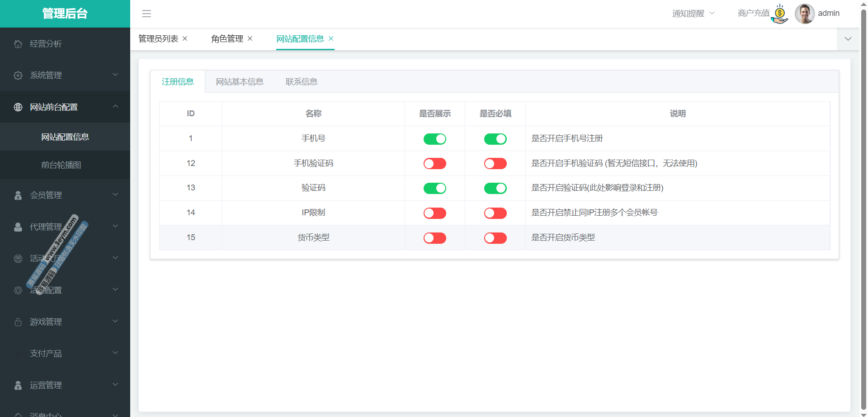Click the hamburger menu collapse icon
Viewport: 868px width, 417px height.
click(x=146, y=14)
